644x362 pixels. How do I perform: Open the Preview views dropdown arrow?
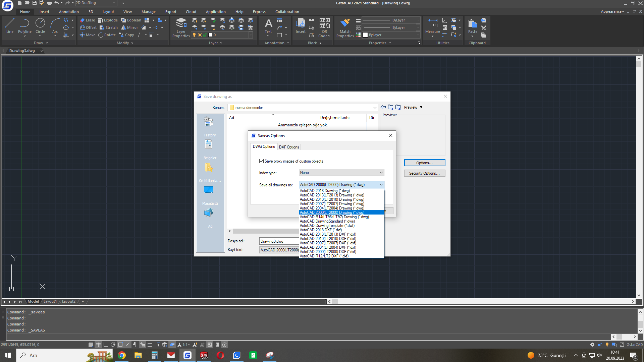pos(421,107)
